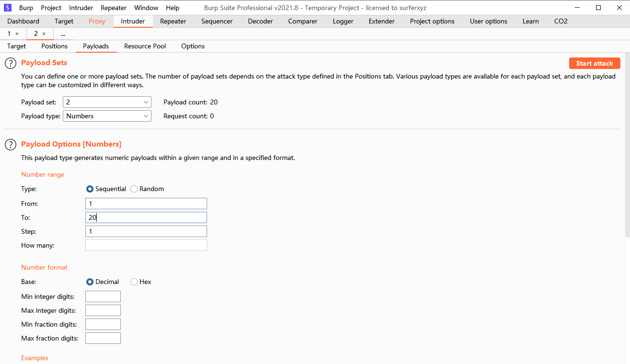
Task: Close Intruder attack tab 2
Action: click(x=44, y=34)
